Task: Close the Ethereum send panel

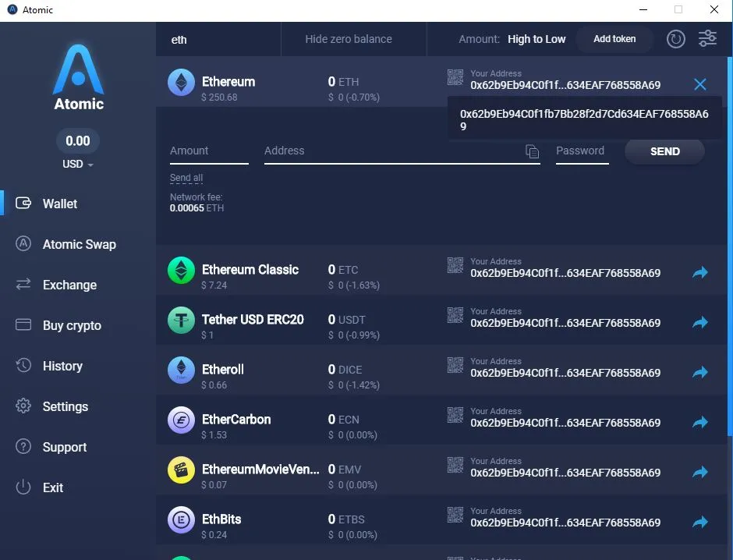Action: [x=699, y=84]
